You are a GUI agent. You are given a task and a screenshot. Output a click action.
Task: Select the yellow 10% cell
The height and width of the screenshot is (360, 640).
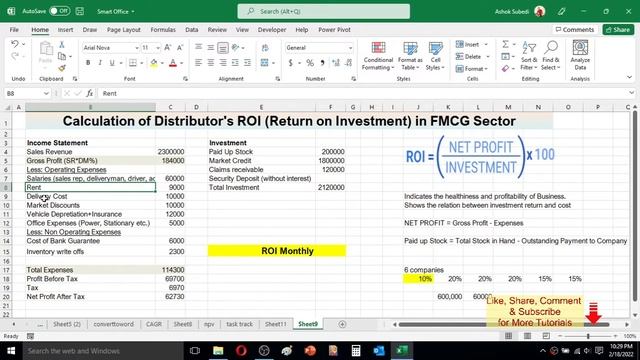coord(418,279)
